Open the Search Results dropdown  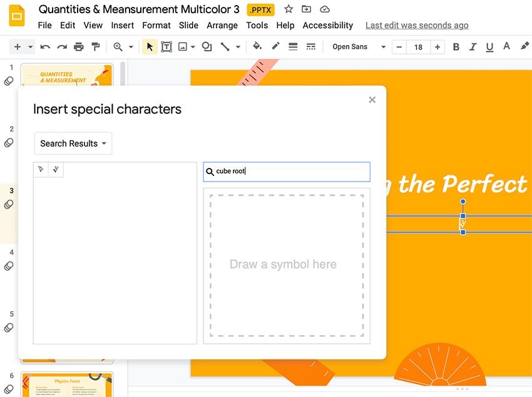(x=73, y=143)
